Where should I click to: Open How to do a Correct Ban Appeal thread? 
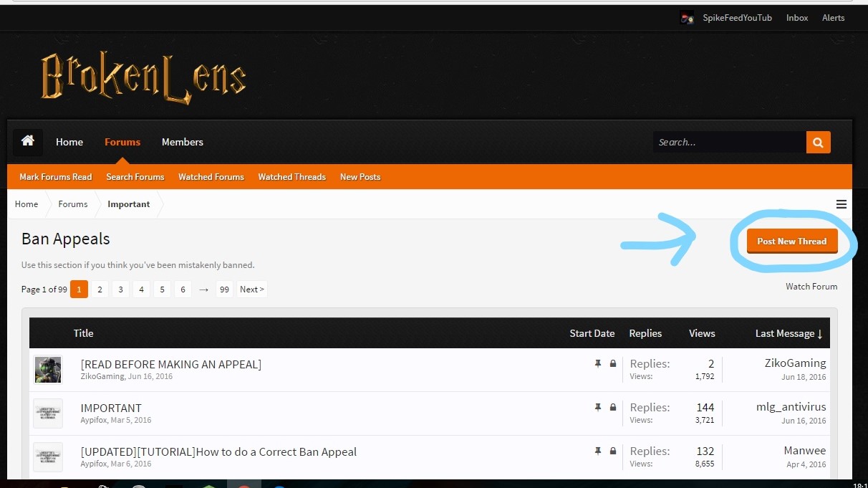218,451
